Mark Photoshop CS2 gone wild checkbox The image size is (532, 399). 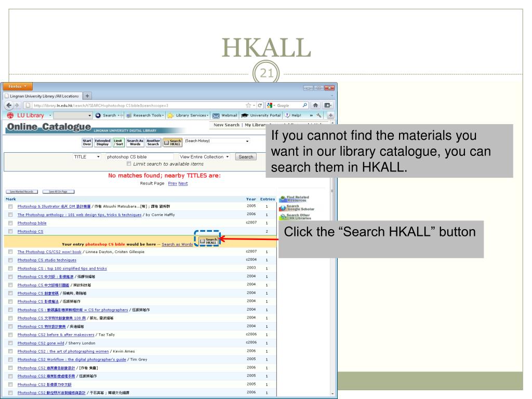(10, 343)
